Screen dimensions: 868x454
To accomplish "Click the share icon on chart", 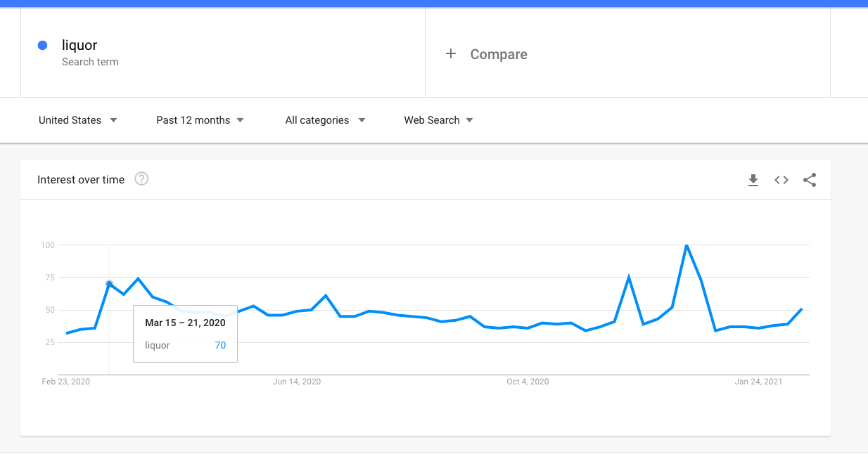I will pyautogui.click(x=810, y=180).
